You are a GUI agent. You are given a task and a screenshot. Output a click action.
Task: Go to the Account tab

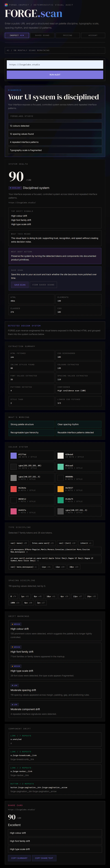click(93, 35)
